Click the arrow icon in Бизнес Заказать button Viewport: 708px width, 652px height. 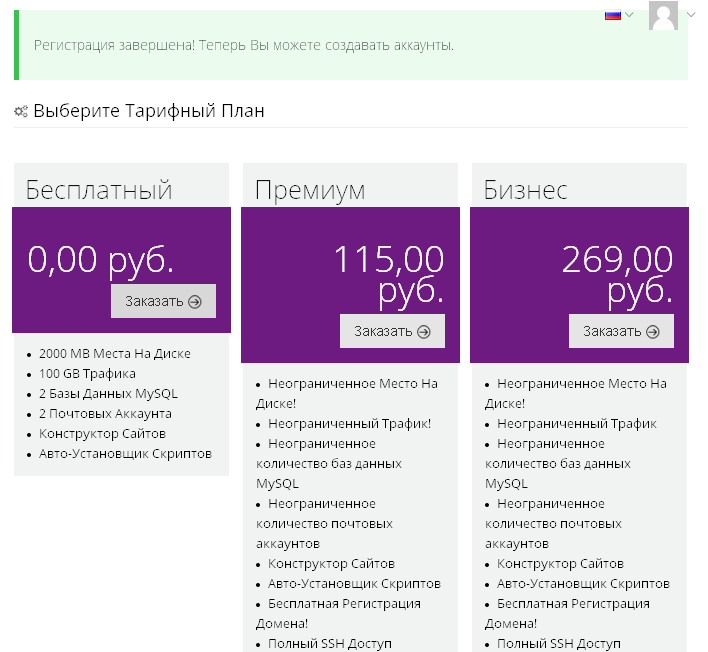coord(652,332)
